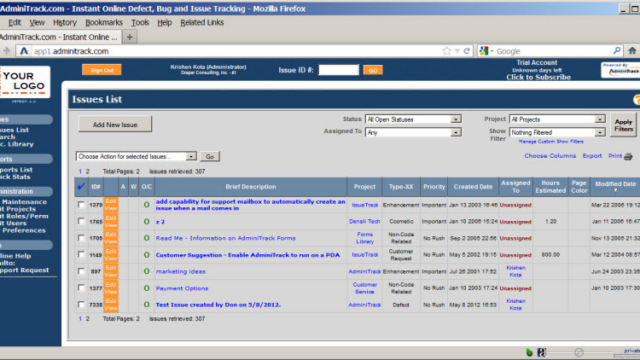Open a new tab with plus icon
Viewport: 640px width, 360px height.
pos(130,37)
